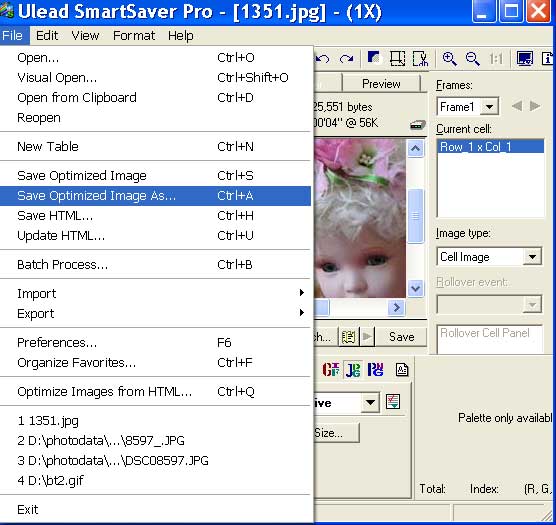Image resolution: width=556 pixels, height=525 pixels.
Task: Select the JPG format icon
Action: [353, 370]
